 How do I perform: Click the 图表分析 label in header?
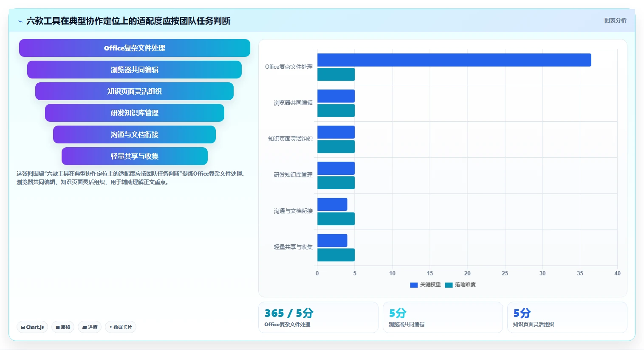pos(615,20)
